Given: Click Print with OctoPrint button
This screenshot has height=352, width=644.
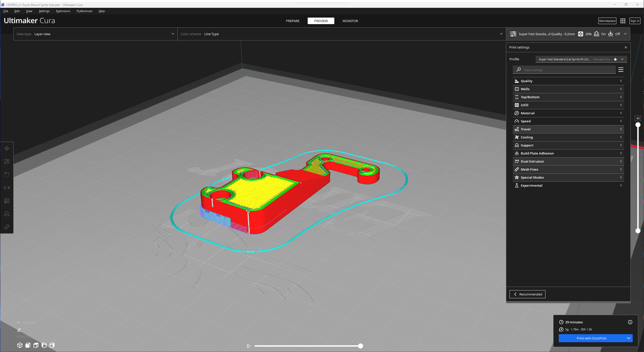Looking at the screenshot, I should pos(591,338).
